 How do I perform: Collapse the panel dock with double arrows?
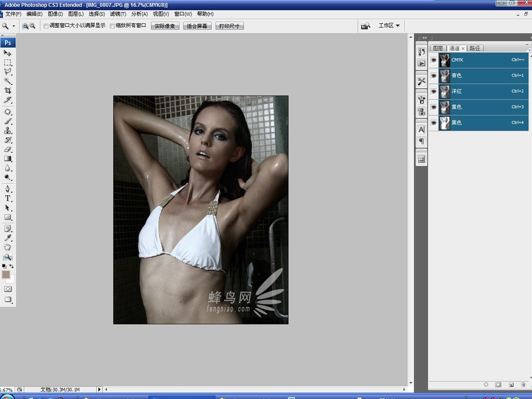point(424,38)
